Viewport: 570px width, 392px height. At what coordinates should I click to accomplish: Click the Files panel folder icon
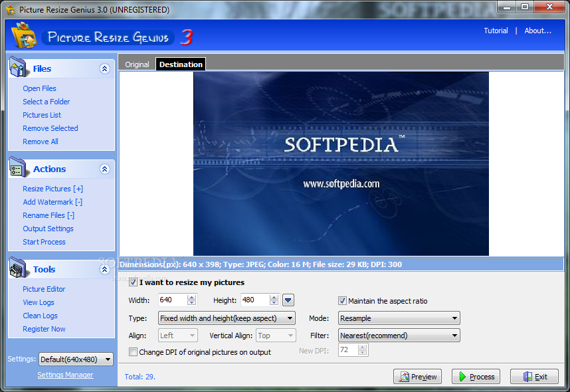pyautogui.click(x=18, y=67)
